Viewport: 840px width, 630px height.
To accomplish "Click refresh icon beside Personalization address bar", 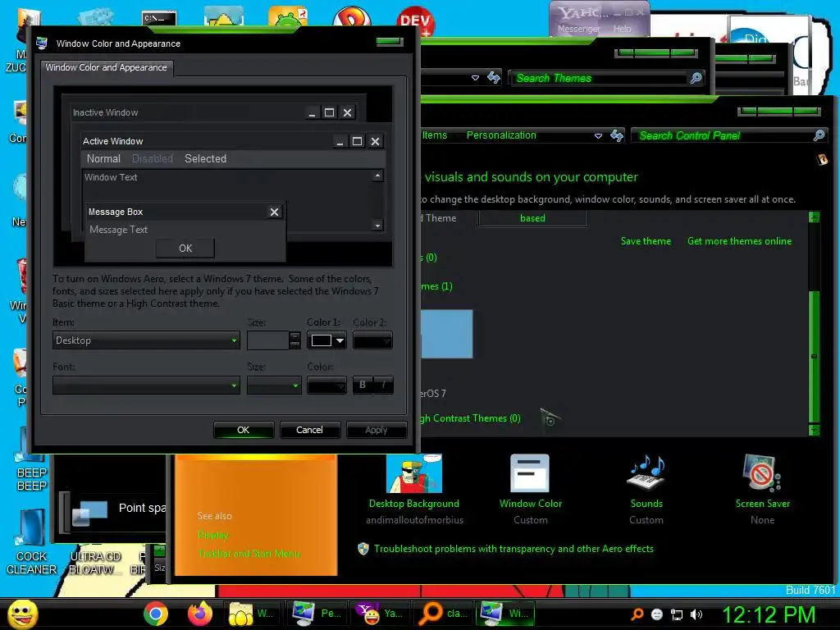I will click(x=617, y=135).
